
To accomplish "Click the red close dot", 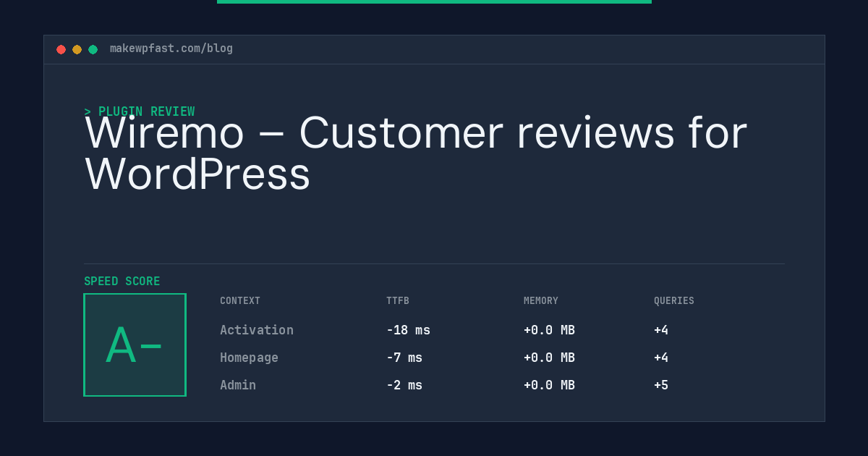I will [61, 49].
